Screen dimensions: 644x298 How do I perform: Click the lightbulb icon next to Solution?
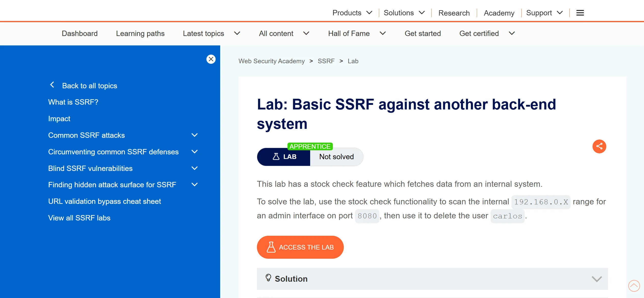[x=268, y=278]
